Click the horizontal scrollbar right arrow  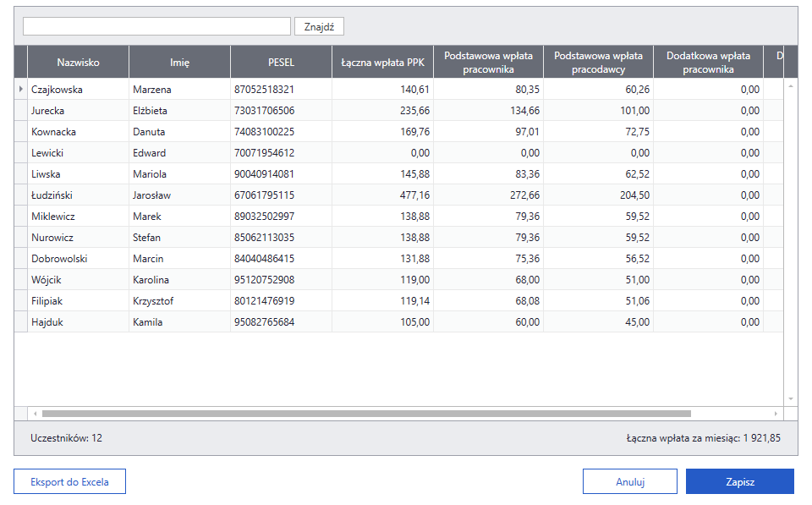pyautogui.click(x=776, y=414)
